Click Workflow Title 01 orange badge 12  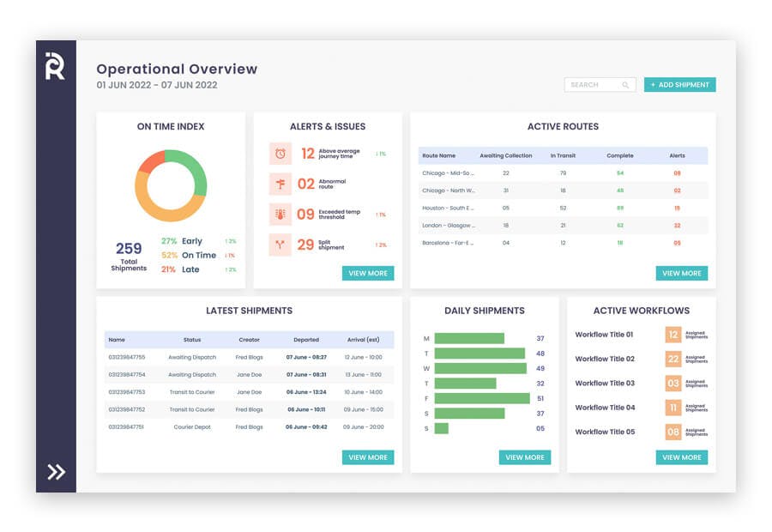(x=673, y=335)
